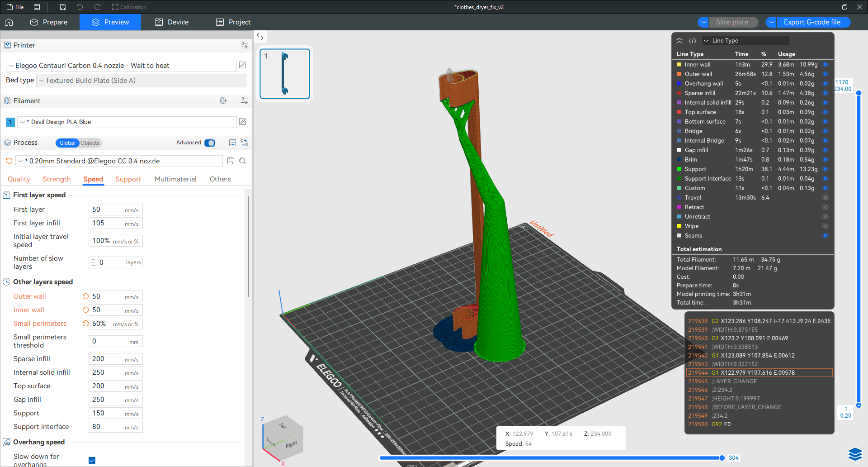Hide Support lines in preview
The height and width of the screenshot is (467, 868).
pyautogui.click(x=825, y=169)
